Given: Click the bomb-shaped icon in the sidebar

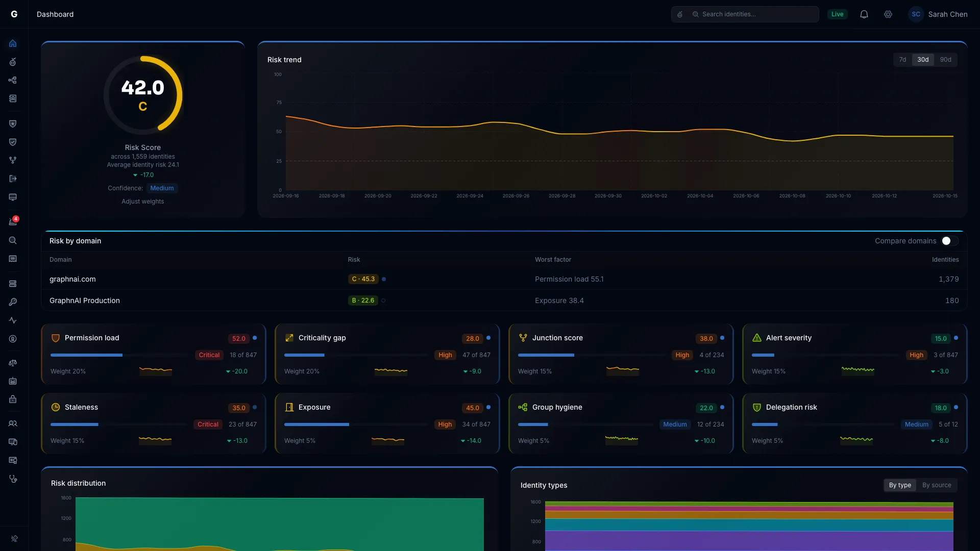Looking at the screenshot, I should (13, 62).
